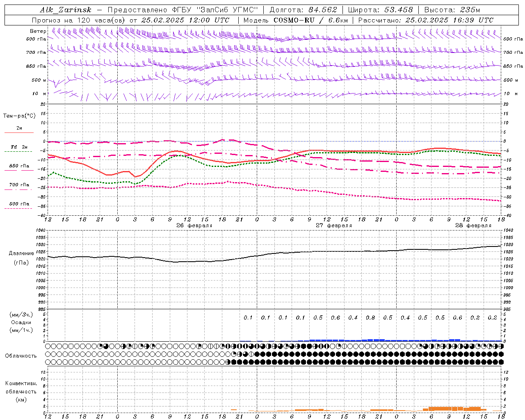Click the (мм/3ч.) precipitation unit label
Screen dimensions: 525x420
click(x=21, y=315)
